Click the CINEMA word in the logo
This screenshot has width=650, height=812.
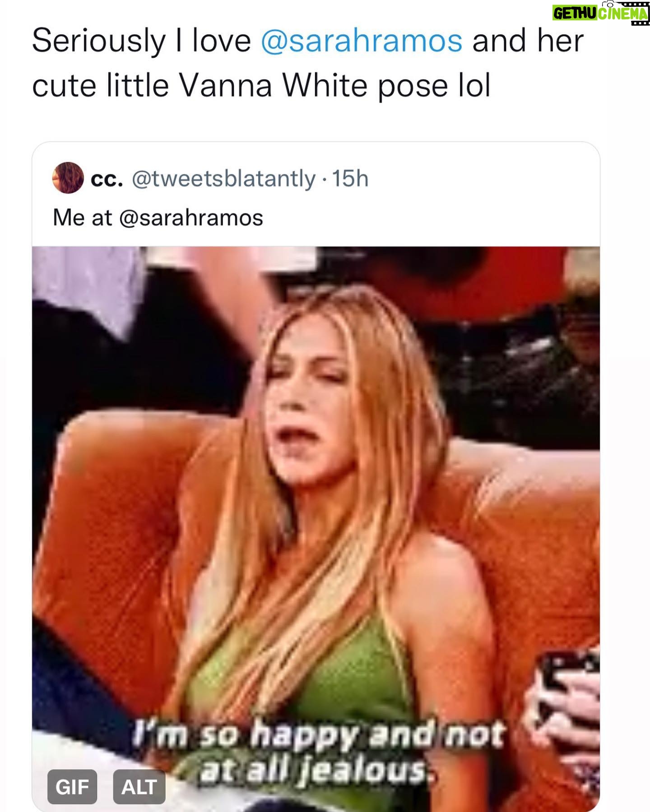click(623, 14)
